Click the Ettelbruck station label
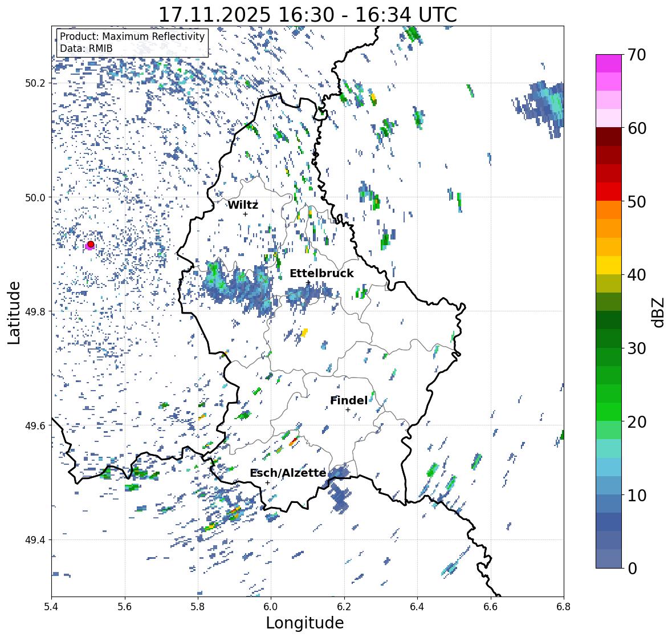Viewport: 672px width, 637px height. click(x=322, y=273)
